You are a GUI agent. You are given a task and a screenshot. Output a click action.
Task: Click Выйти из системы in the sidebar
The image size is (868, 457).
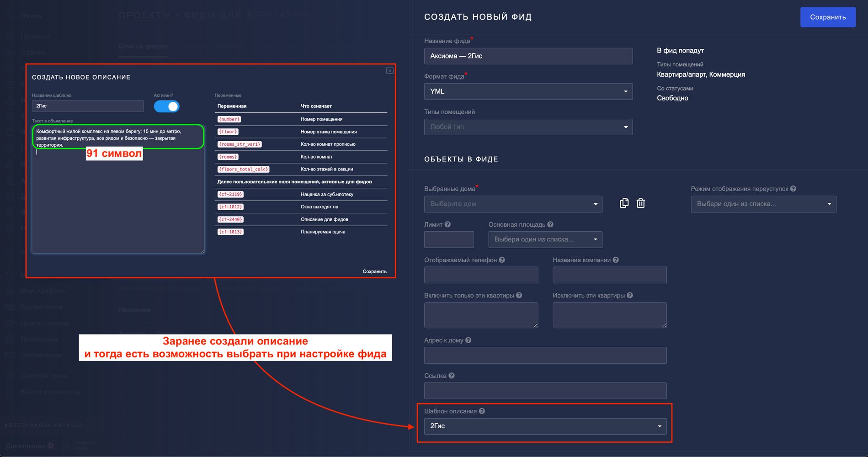click(51, 392)
